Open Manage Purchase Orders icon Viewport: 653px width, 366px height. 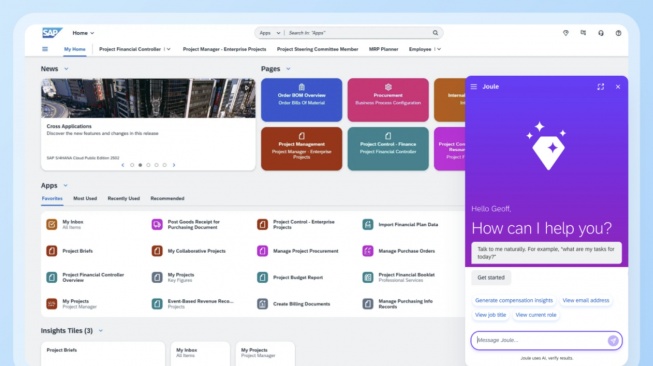pos(368,251)
